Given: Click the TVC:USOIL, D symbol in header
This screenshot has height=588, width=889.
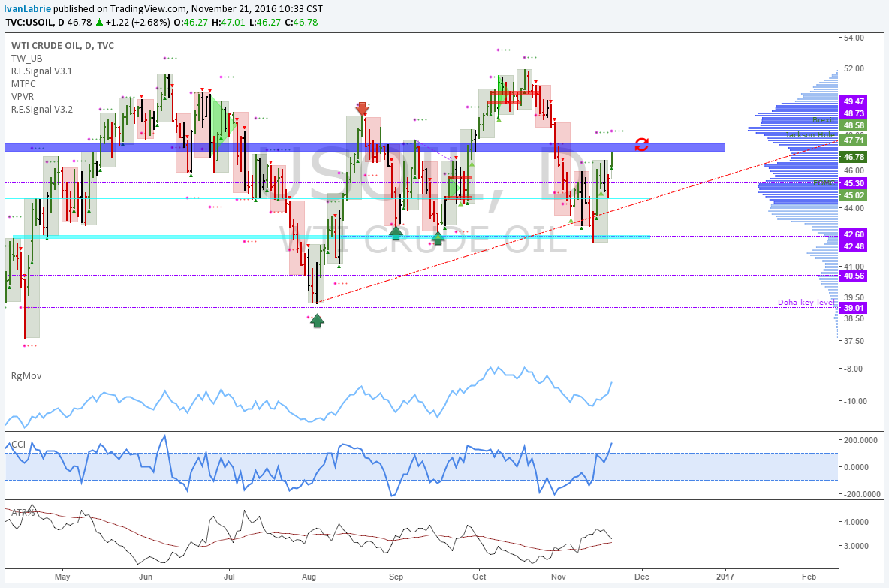Looking at the screenshot, I should coord(35,22).
